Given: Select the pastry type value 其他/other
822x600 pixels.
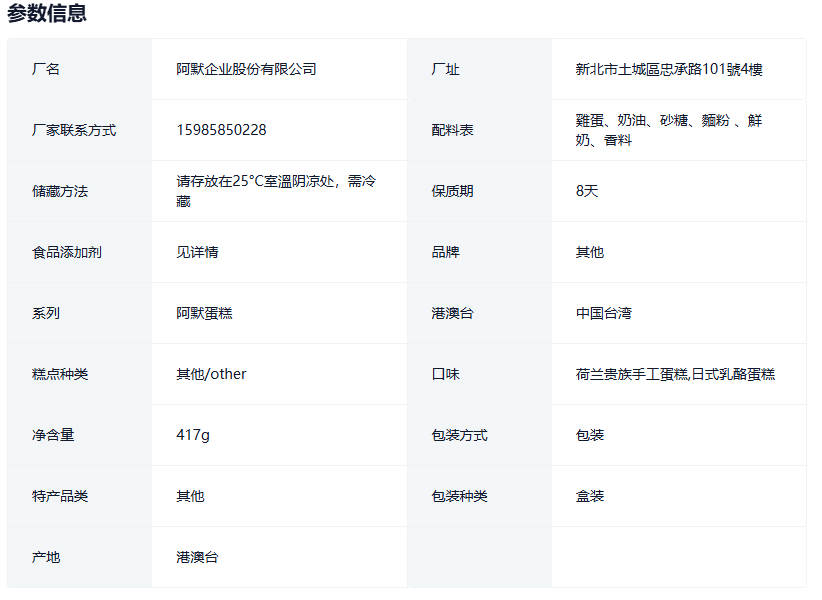Looking at the screenshot, I should pyautogui.click(x=211, y=374).
